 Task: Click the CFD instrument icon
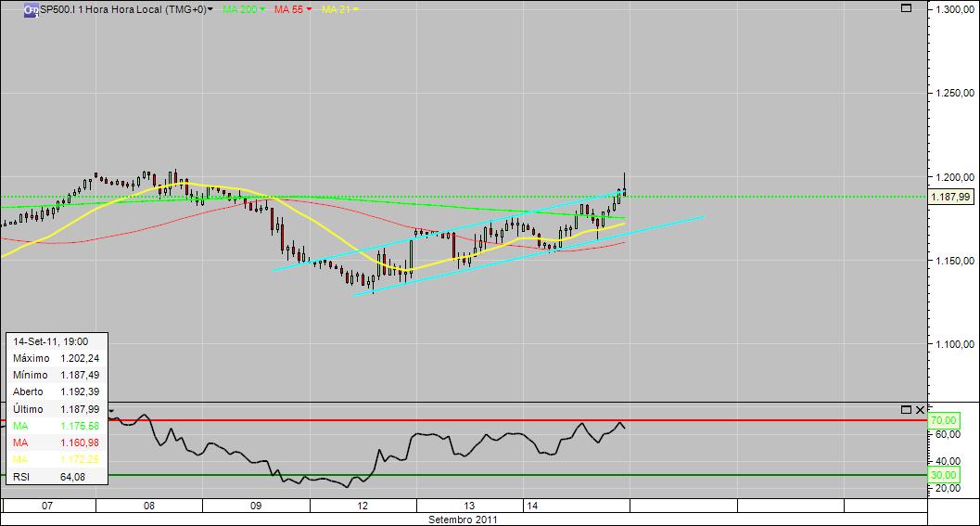click(x=32, y=10)
